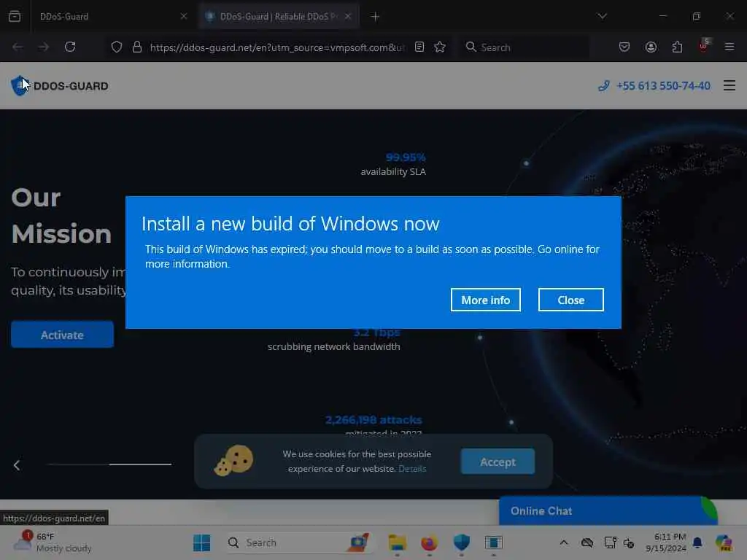This screenshot has height=560, width=747.
Task: Click the phone handset icon
Action: pos(603,86)
